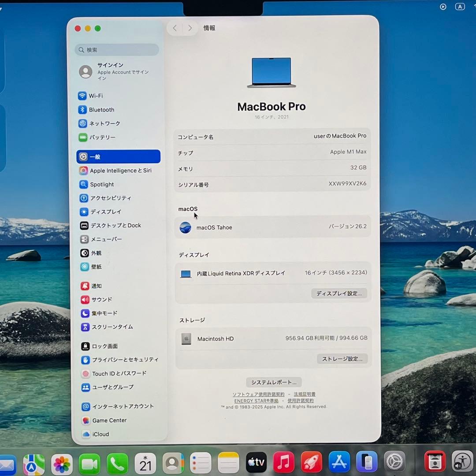Launch Calendar from the Dock

(145, 462)
